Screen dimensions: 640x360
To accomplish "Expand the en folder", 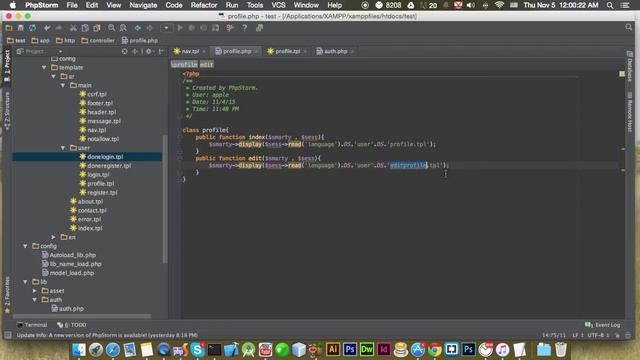I will point(53,237).
